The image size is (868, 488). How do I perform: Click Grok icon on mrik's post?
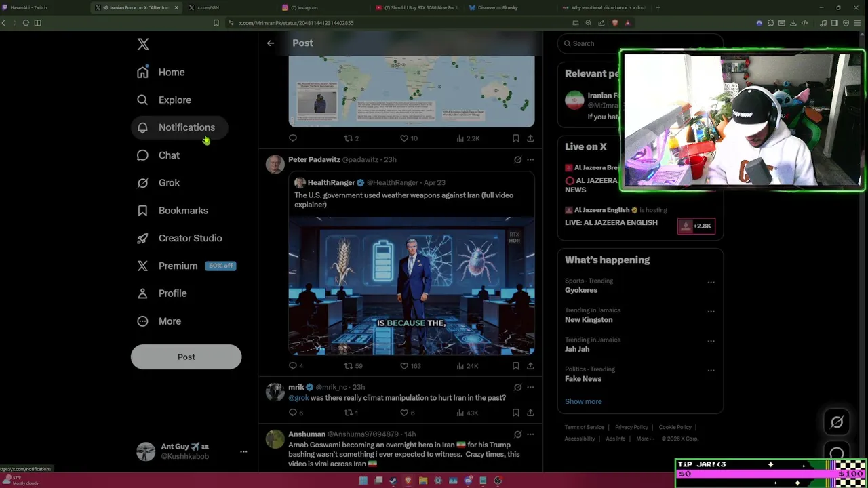[517, 387]
